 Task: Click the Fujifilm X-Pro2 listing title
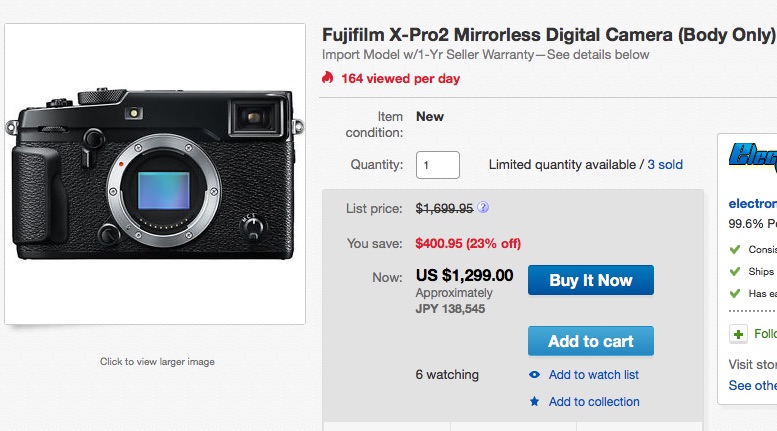coord(549,35)
